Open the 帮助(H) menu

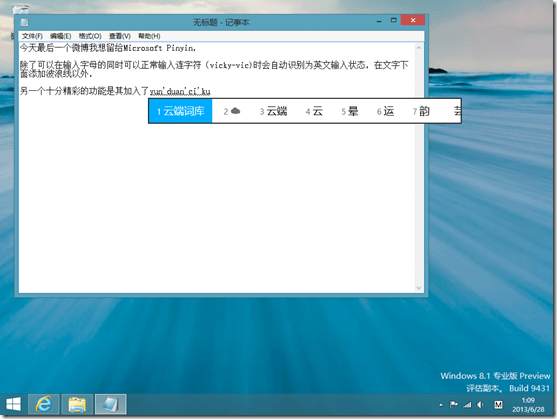[149, 36]
